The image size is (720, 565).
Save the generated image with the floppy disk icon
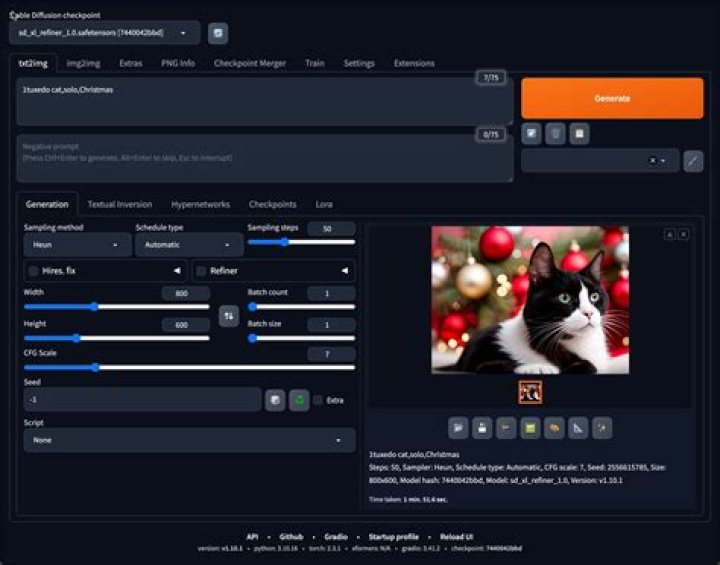click(x=482, y=428)
